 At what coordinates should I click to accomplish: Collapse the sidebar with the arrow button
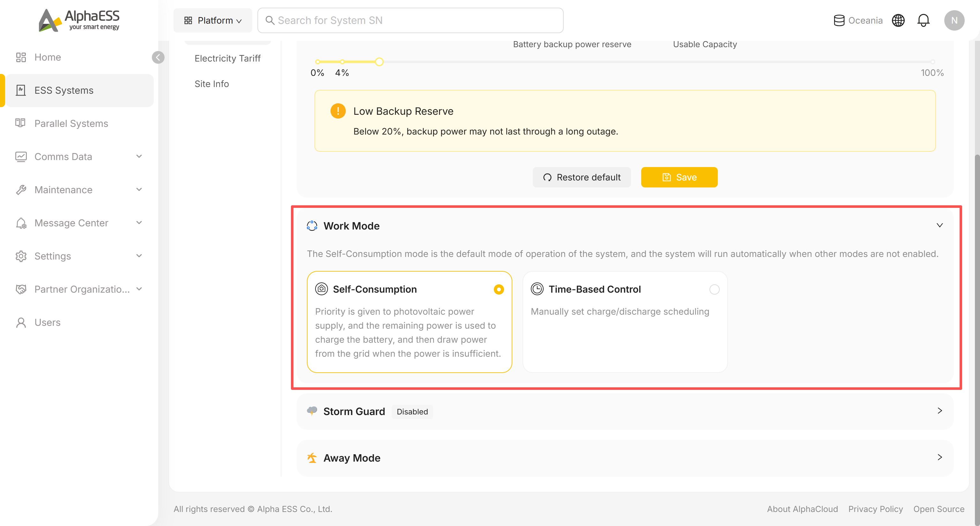[x=158, y=57]
